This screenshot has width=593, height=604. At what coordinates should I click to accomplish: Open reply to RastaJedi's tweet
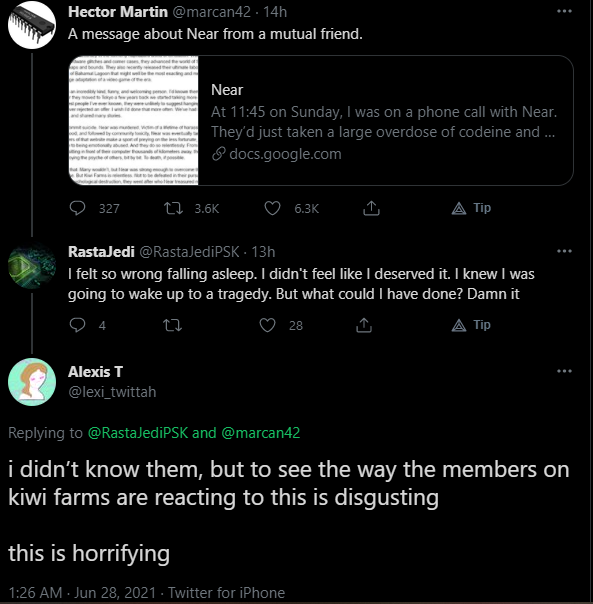tap(77, 325)
